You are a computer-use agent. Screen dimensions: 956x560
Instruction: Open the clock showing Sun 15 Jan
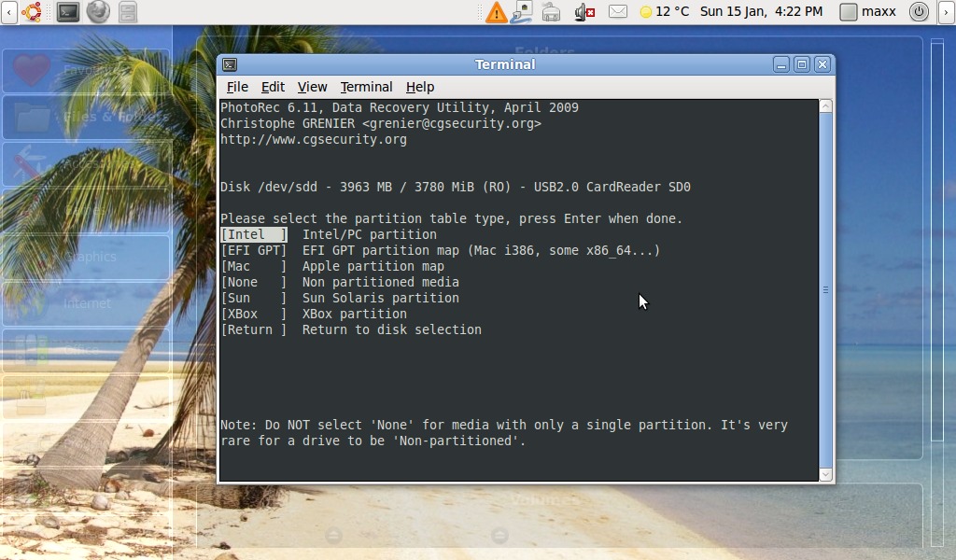(761, 11)
